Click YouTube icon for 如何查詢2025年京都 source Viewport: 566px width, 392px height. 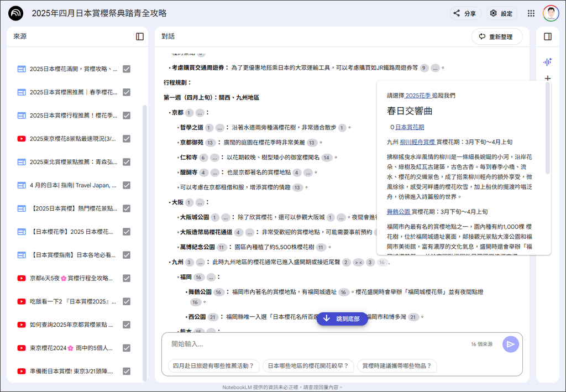pyautogui.click(x=22, y=325)
